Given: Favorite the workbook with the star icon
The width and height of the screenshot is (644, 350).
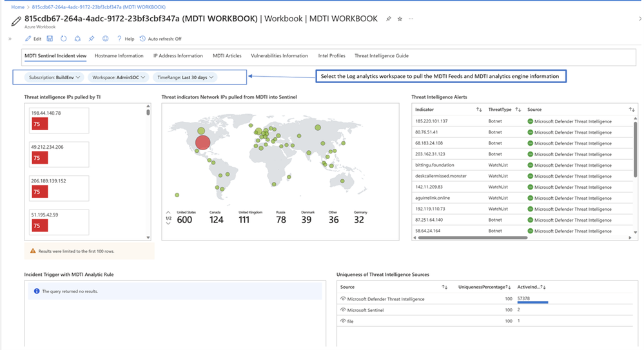Looking at the screenshot, I should tap(400, 19).
